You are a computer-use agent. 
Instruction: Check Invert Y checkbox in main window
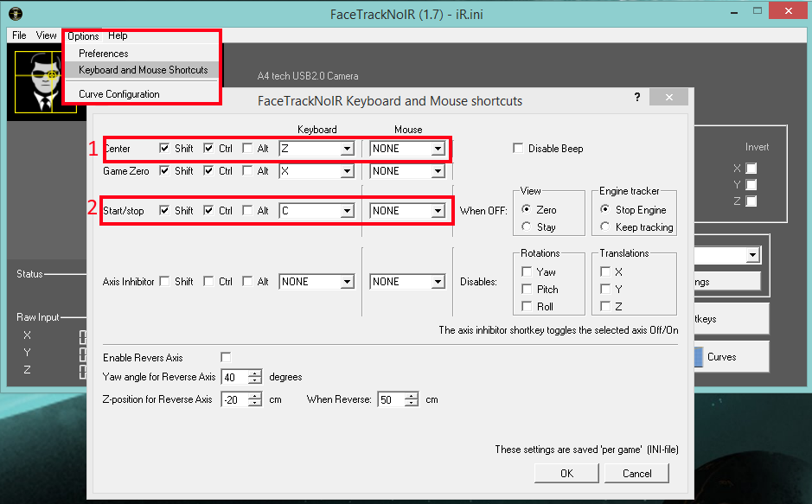751,185
